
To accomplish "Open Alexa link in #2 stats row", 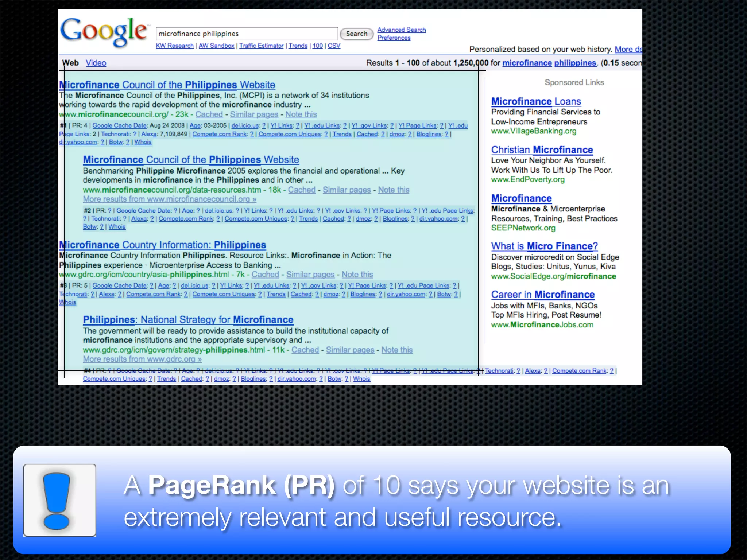I will point(139,219).
